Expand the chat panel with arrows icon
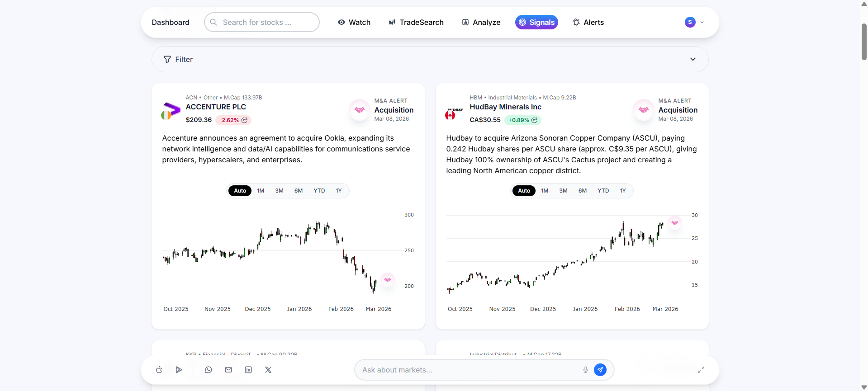 701,370
